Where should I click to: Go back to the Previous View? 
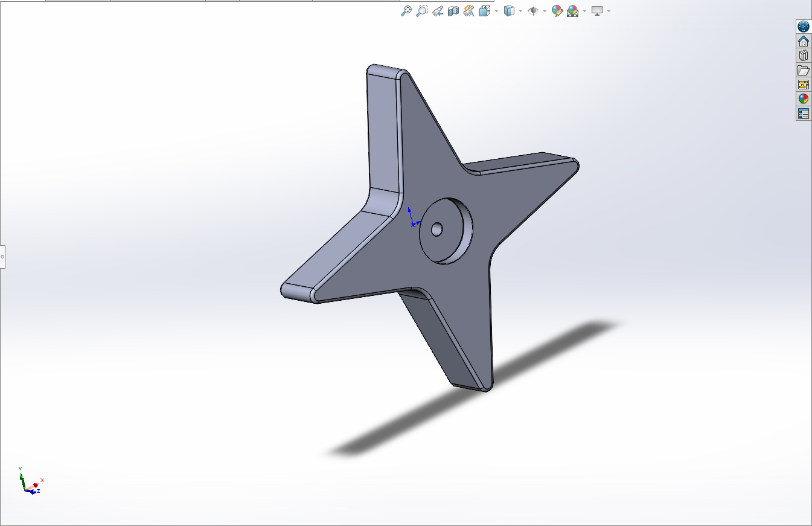point(438,11)
